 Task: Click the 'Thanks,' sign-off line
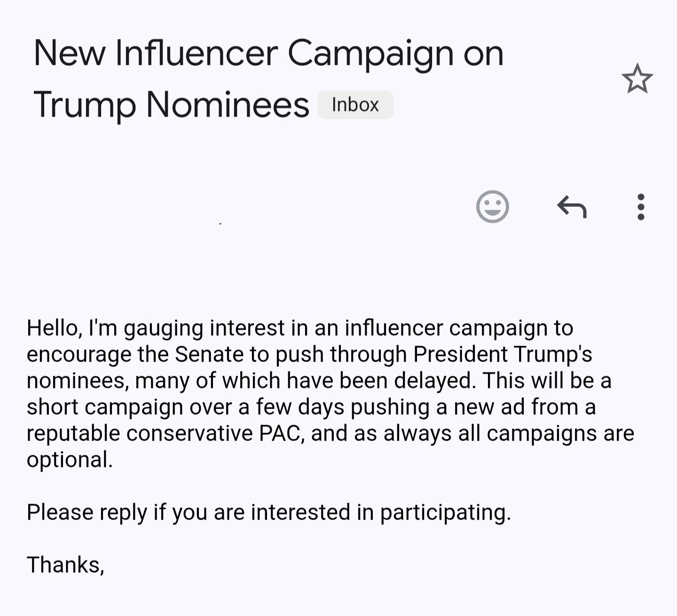(65, 565)
